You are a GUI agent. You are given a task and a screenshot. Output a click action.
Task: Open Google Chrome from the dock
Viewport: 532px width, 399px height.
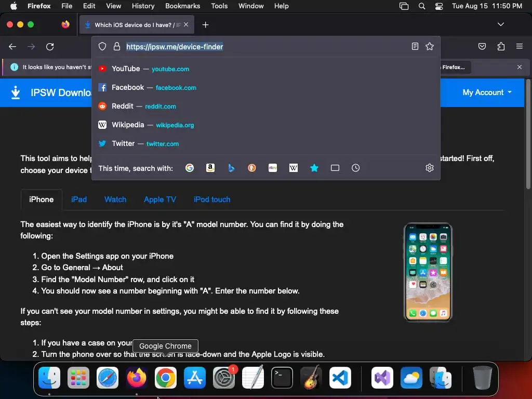[x=166, y=378]
